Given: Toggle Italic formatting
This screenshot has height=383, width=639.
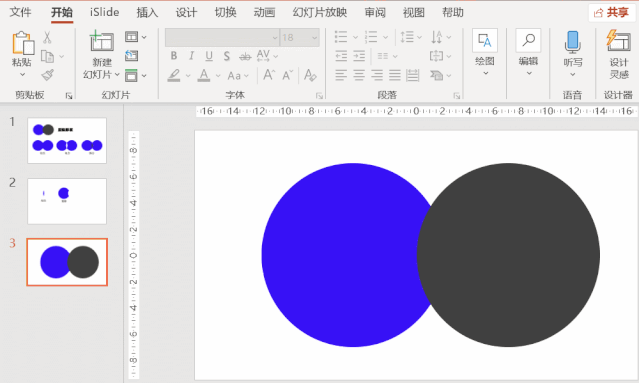Looking at the screenshot, I should point(191,56).
